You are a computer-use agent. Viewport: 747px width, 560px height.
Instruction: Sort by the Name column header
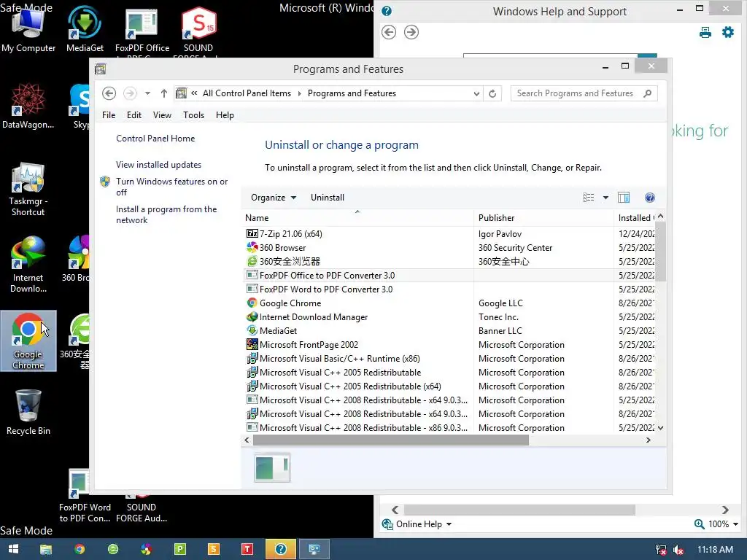click(x=357, y=218)
